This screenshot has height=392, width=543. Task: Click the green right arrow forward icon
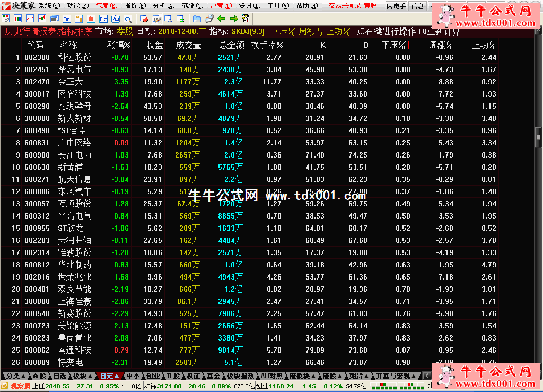point(234,19)
